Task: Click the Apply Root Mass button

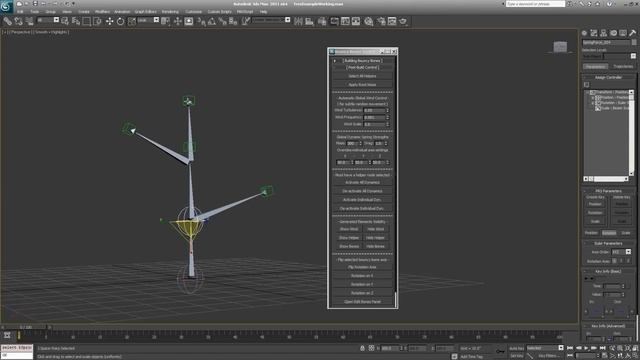Action: point(362,84)
